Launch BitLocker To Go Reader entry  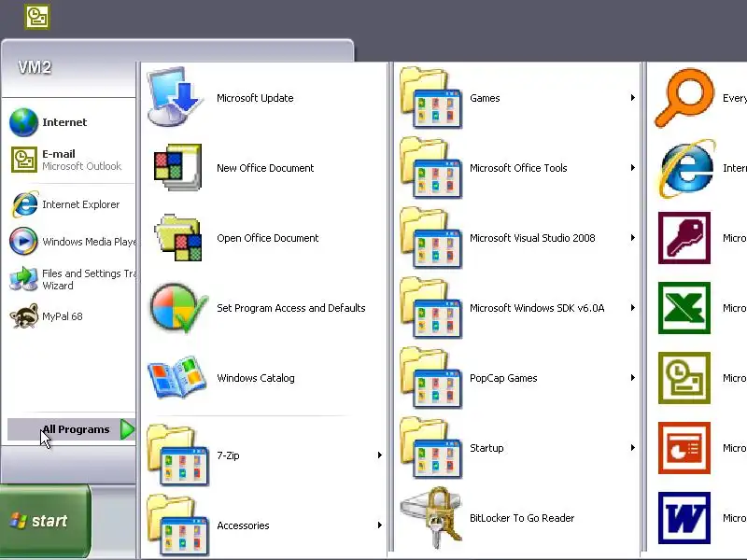click(517, 518)
